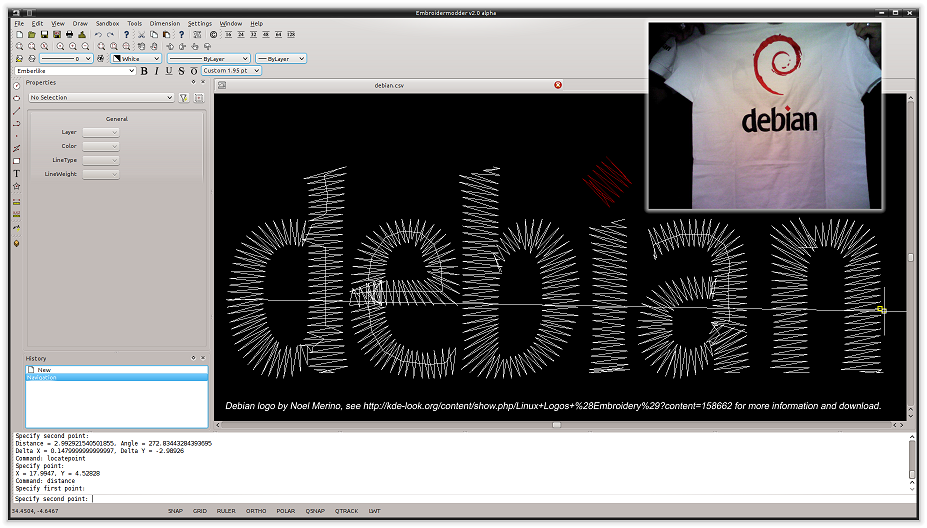
Task: Toggle Italic text formatting
Action: pos(157,71)
